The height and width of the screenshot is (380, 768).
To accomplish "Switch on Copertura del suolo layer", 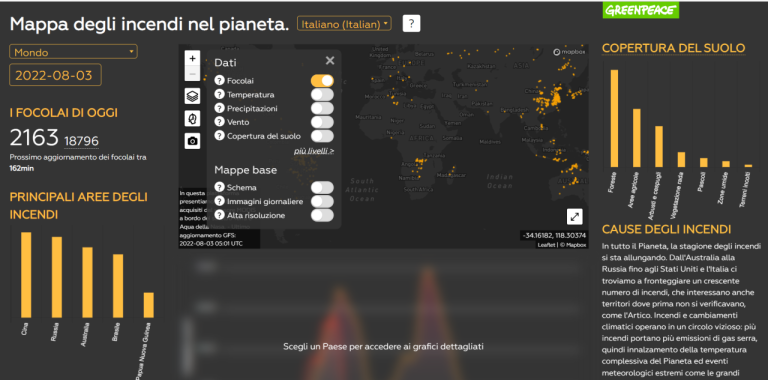I will click(322, 136).
